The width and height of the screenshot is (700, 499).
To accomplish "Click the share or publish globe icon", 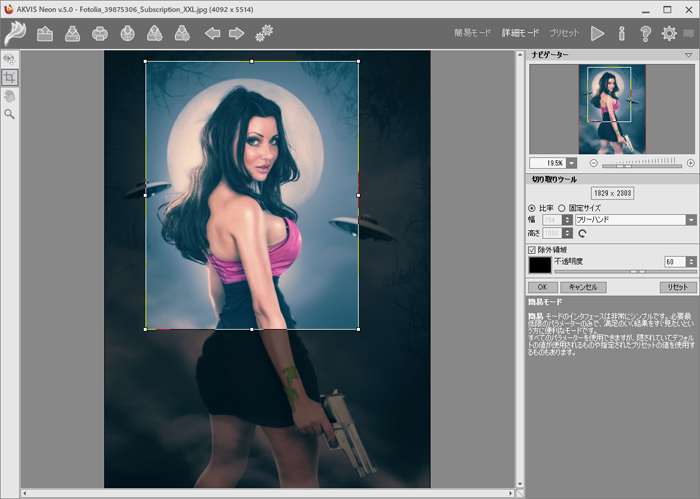I will coord(127,34).
